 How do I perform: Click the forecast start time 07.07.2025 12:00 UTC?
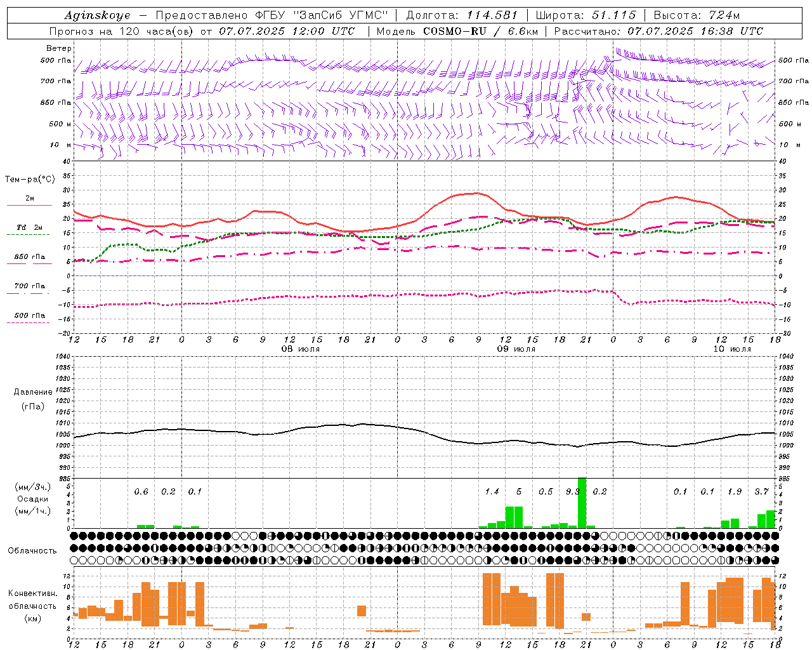[287, 31]
